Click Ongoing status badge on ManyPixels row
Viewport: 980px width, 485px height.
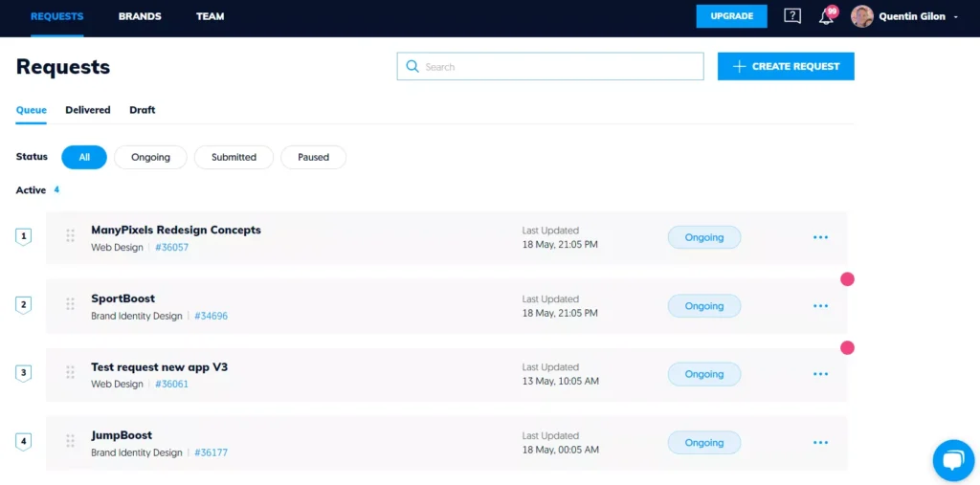click(704, 237)
